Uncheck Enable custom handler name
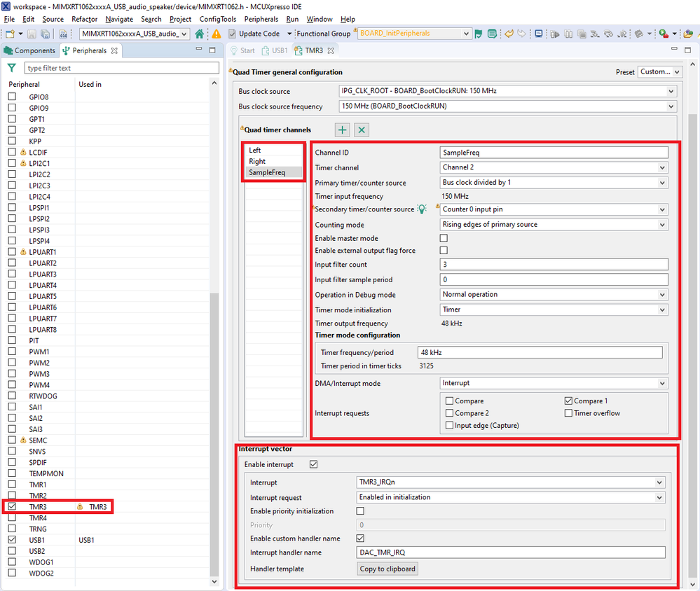This screenshot has height=591, width=700. (x=360, y=538)
